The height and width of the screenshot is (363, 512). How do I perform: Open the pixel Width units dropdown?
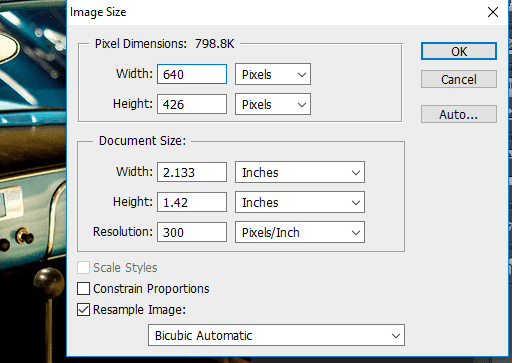pyautogui.click(x=273, y=74)
